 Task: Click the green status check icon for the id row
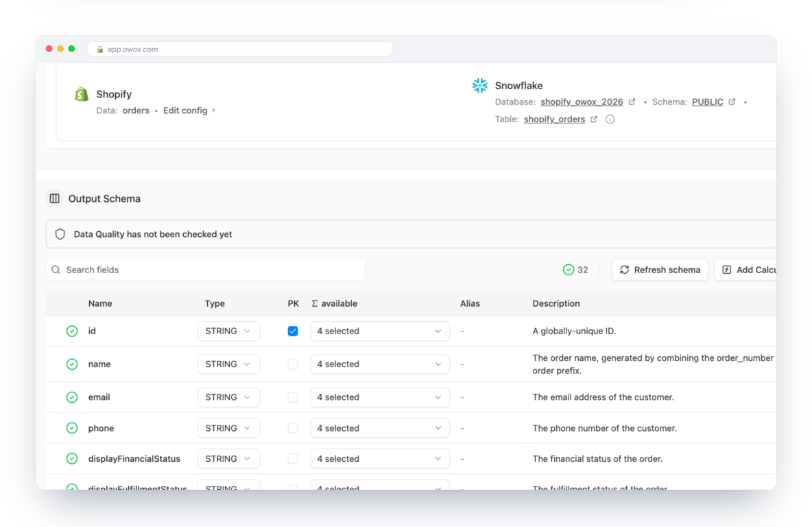[72, 331]
